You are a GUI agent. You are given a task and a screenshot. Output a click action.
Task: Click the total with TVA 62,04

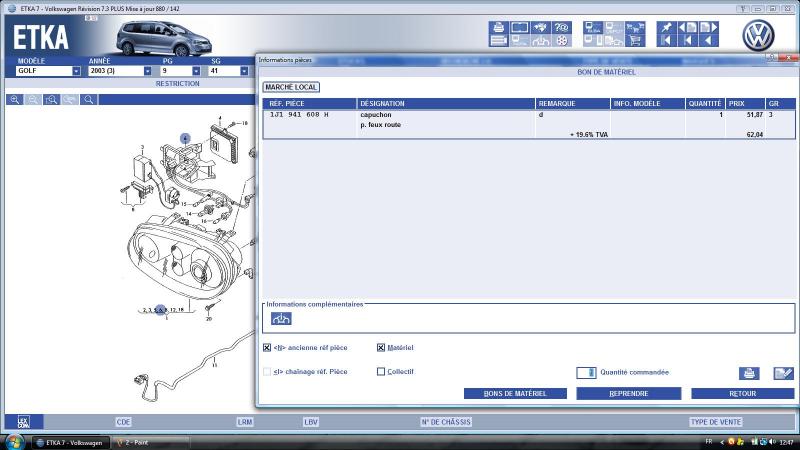pos(755,135)
